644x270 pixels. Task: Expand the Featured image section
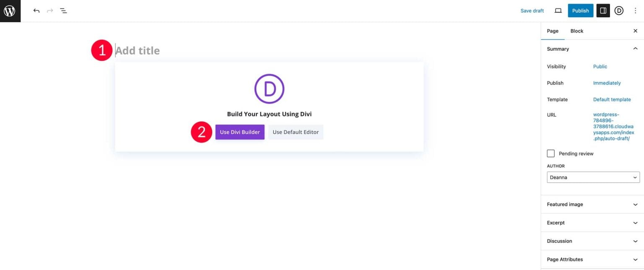[592, 205]
